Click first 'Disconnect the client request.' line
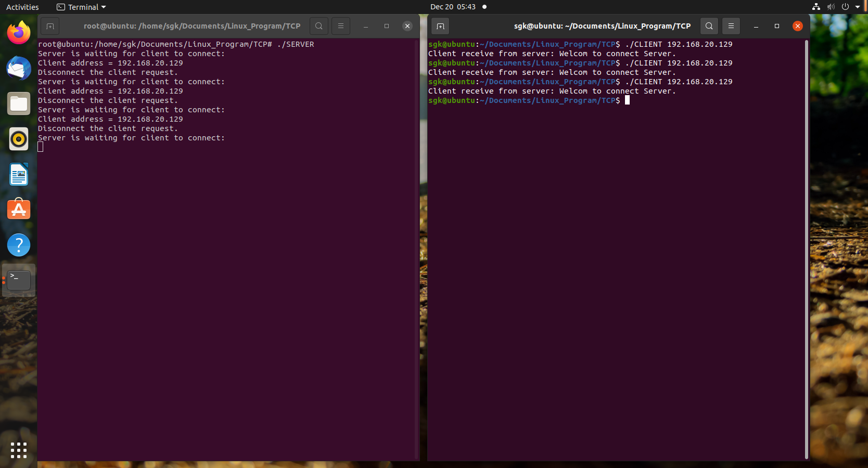 108,72
